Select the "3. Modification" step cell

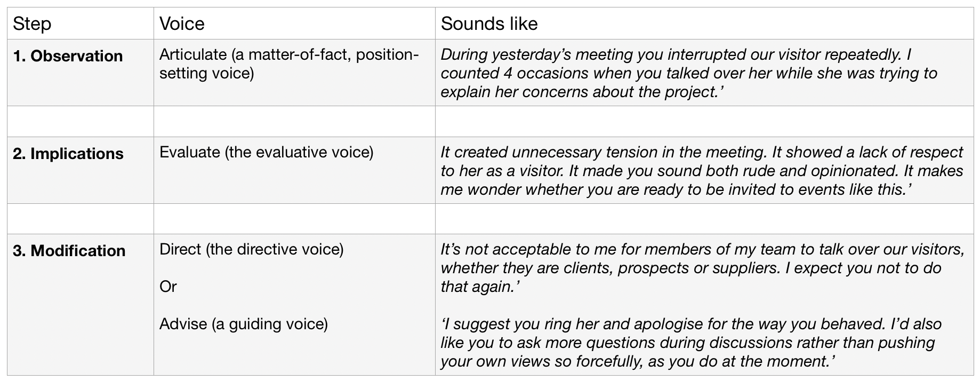[69, 251]
